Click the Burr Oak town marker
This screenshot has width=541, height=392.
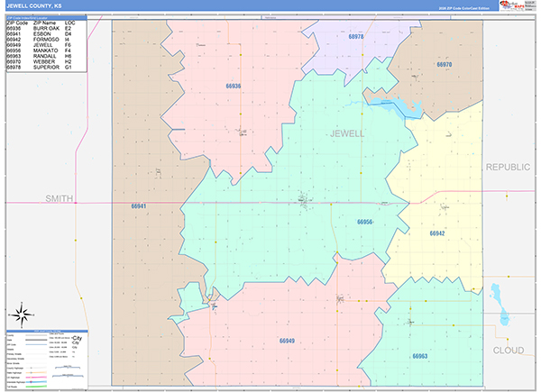point(242,132)
